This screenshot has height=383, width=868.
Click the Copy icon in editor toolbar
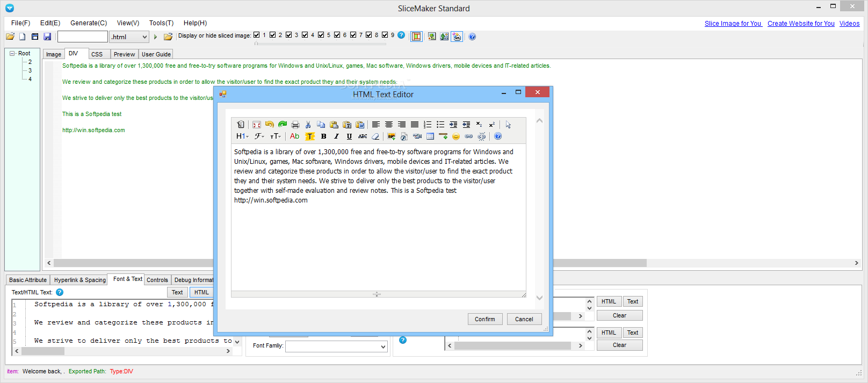(321, 125)
